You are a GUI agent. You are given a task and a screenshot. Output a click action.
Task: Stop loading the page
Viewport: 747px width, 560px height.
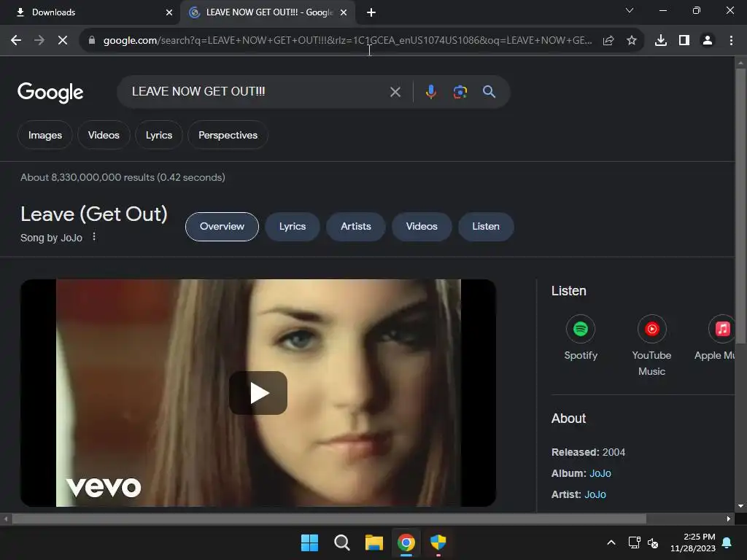[x=63, y=41]
